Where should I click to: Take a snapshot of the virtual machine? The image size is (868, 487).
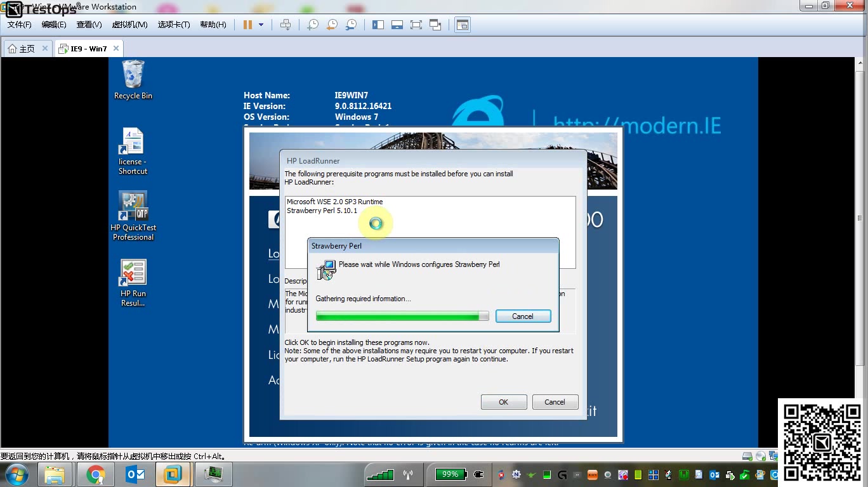tap(313, 25)
